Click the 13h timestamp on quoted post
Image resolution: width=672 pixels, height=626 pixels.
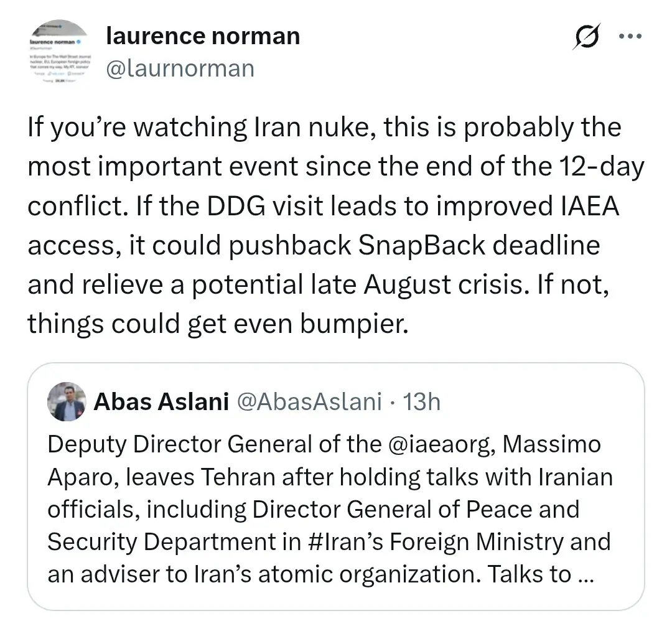[422, 402]
